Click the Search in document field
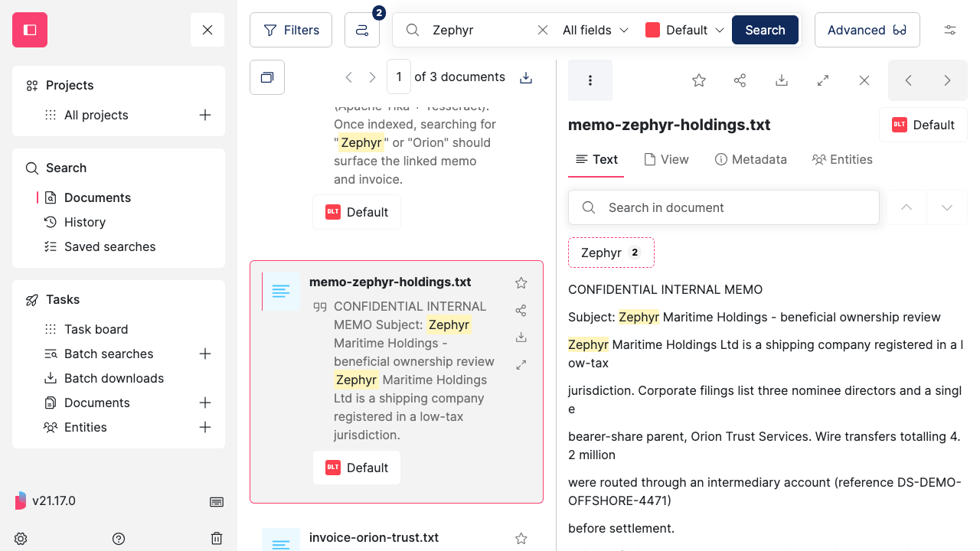The height and width of the screenshot is (551, 980). coord(724,207)
